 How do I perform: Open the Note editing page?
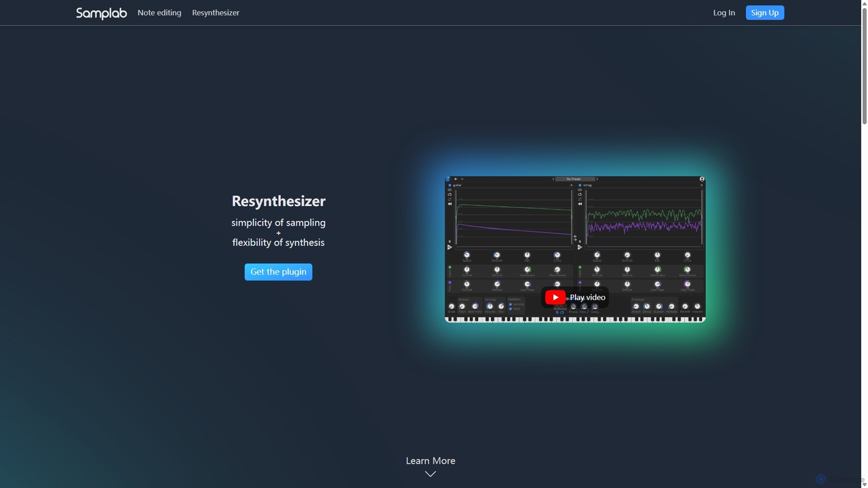pos(159,13)
